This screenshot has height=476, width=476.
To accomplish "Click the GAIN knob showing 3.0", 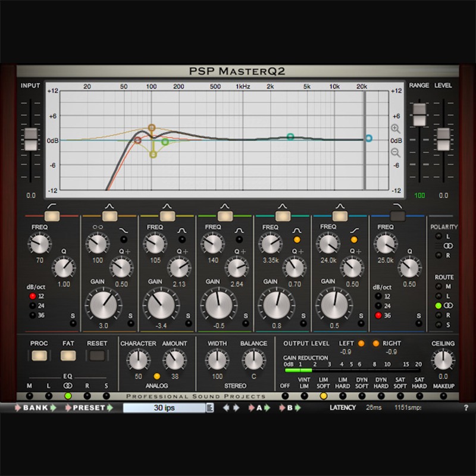I will [103, 305].
